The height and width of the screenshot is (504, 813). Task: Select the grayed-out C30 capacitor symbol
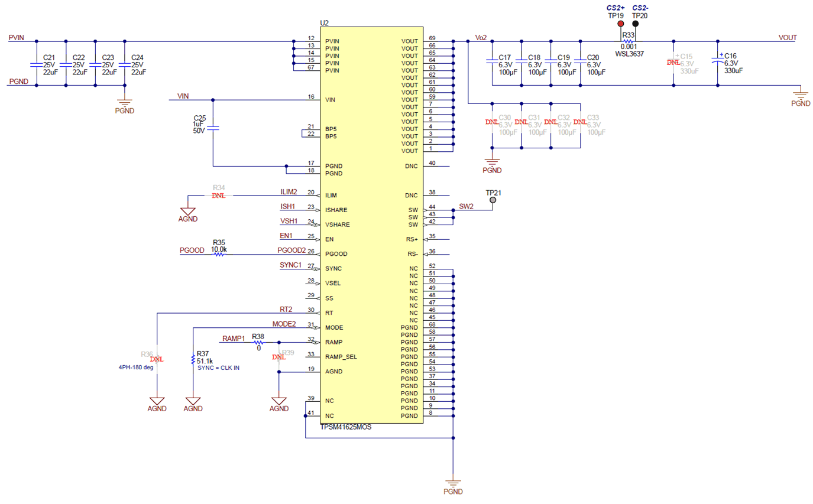click(492, 121)
